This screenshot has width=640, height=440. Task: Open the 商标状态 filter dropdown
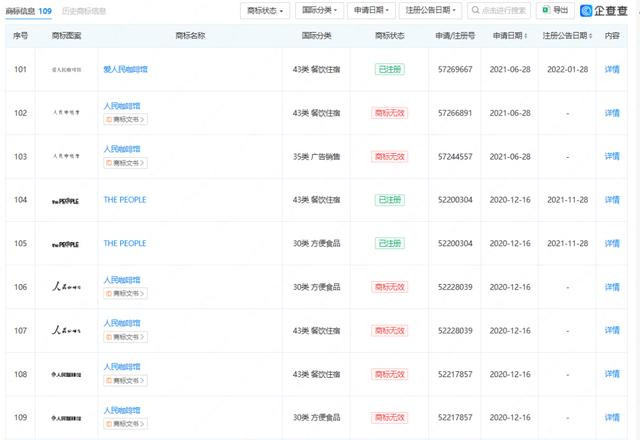(x=267, y=10)
